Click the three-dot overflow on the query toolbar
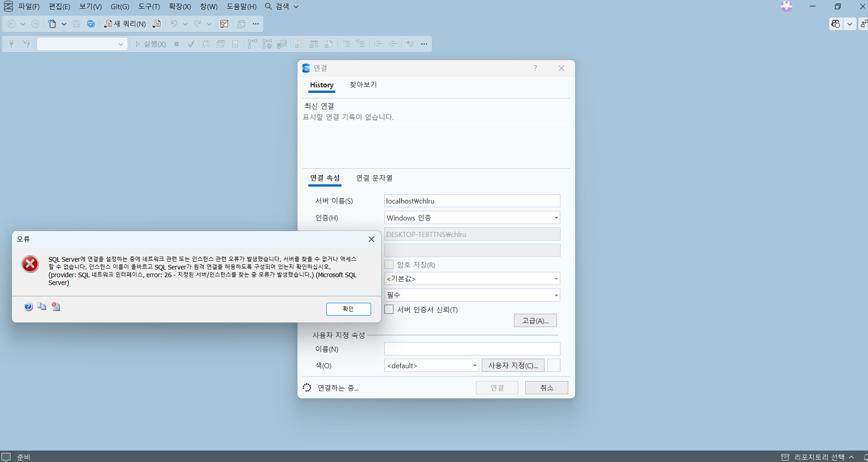868x462 pixels. (424, 44)
